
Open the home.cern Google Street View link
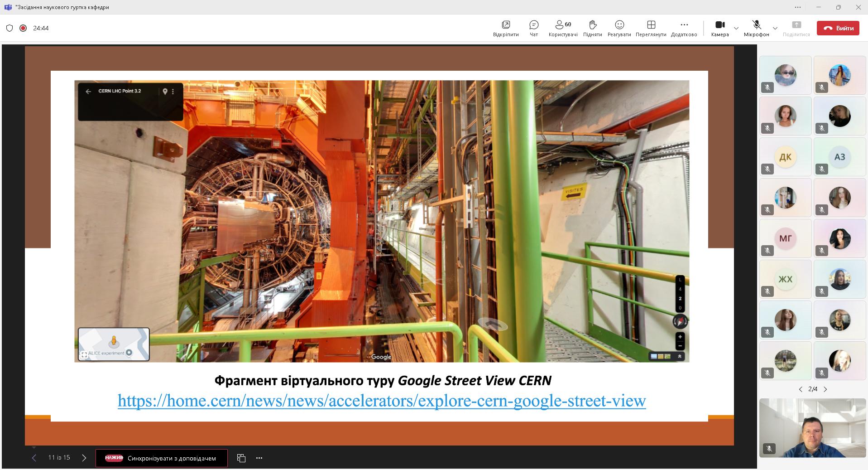click(382, 401)
